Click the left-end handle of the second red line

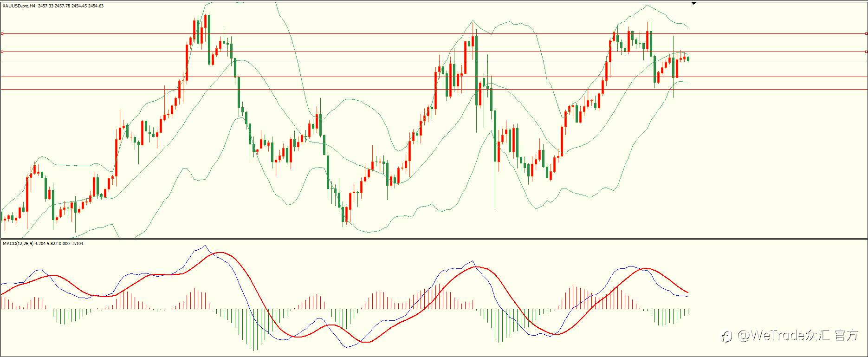2,52
